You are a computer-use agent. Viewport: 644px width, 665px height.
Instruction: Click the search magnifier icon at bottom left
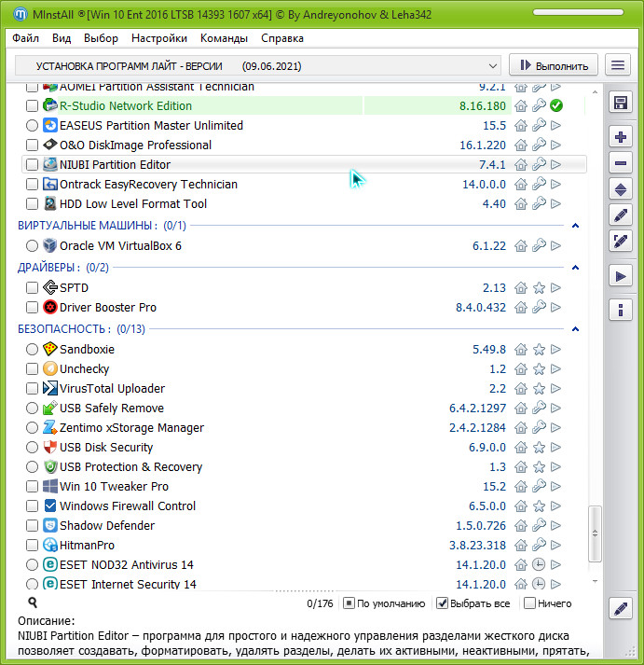point(33,603)
